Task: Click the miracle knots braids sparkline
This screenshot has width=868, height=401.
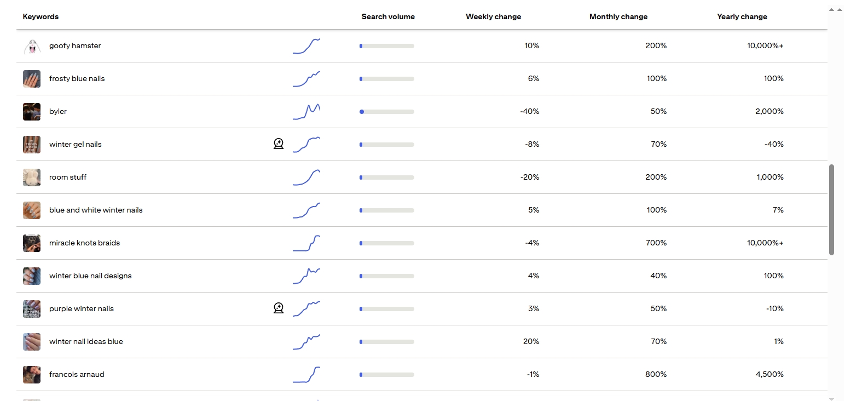Action: [306, 243]
